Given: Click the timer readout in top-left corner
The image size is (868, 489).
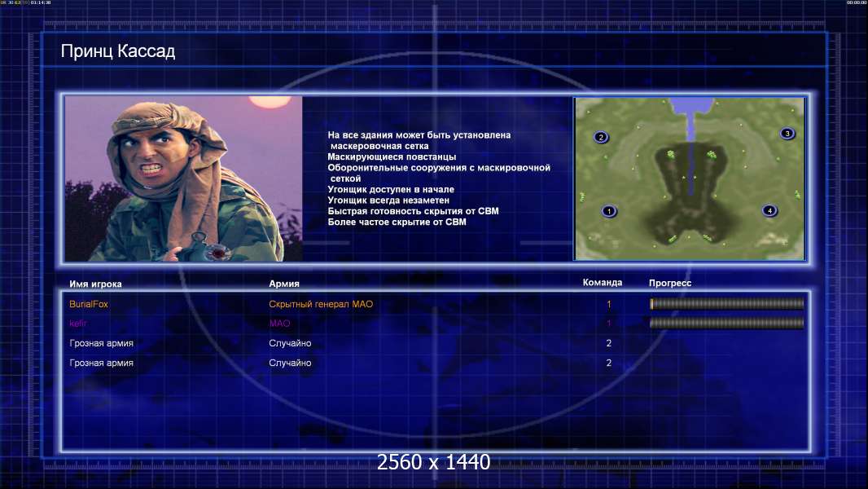Looking at the screenshot, I should click(x=25, y=2).
